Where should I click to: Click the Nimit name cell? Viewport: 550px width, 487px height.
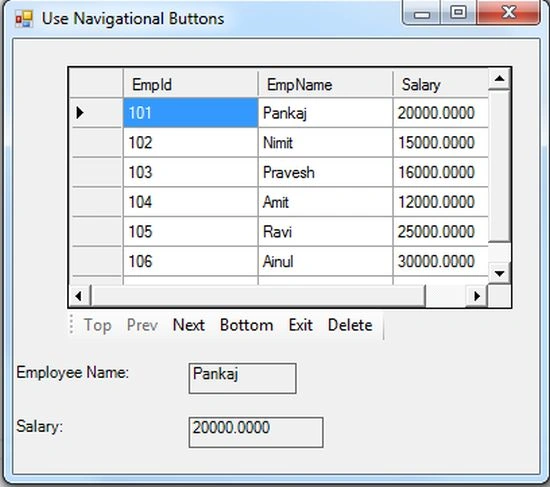point(326,142)
